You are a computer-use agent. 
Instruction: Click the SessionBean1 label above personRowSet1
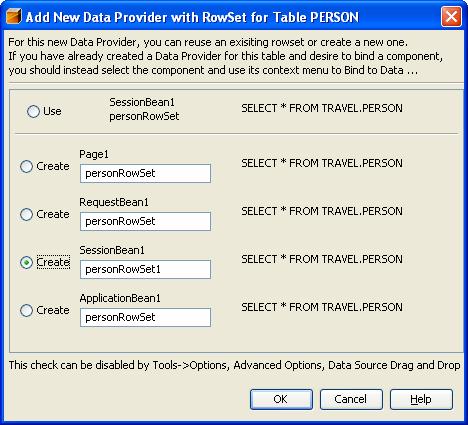[112, 250]
